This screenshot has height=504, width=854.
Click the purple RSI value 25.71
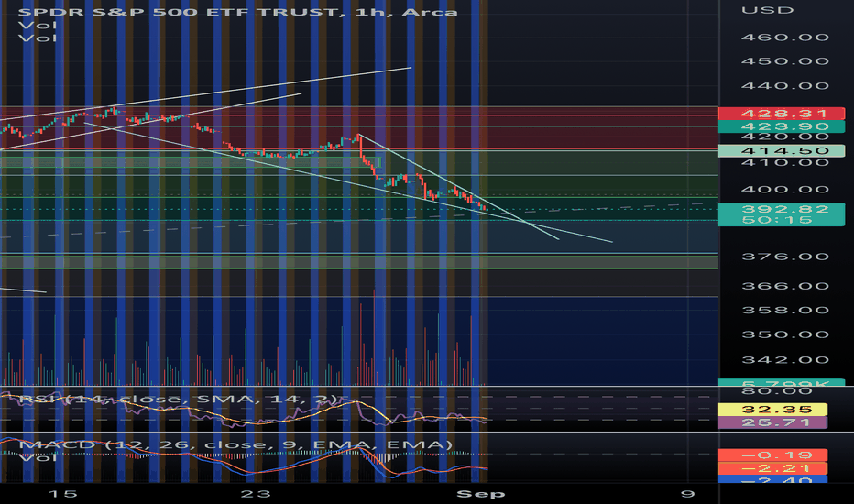pyautogui.click(x=772, y=422)
